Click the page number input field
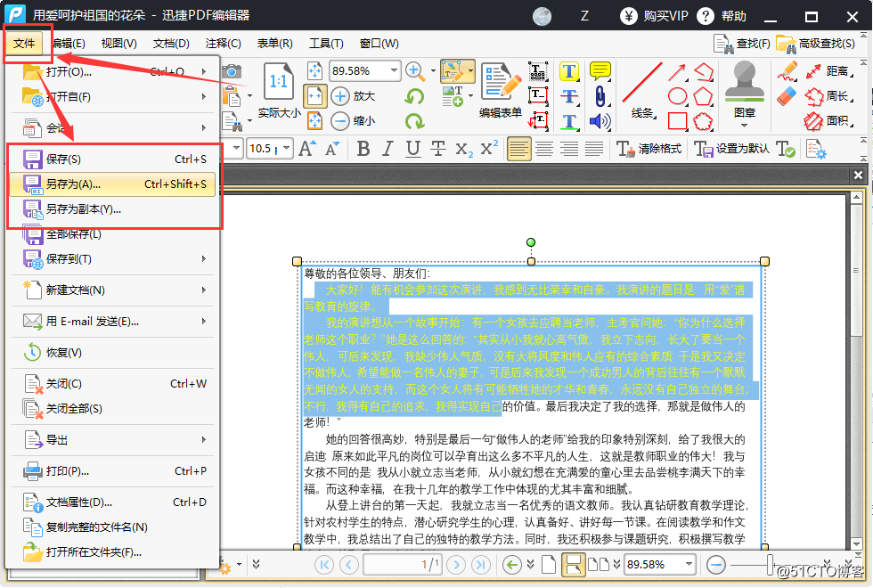Screen dimensions: 873x588 coord(402,565)
